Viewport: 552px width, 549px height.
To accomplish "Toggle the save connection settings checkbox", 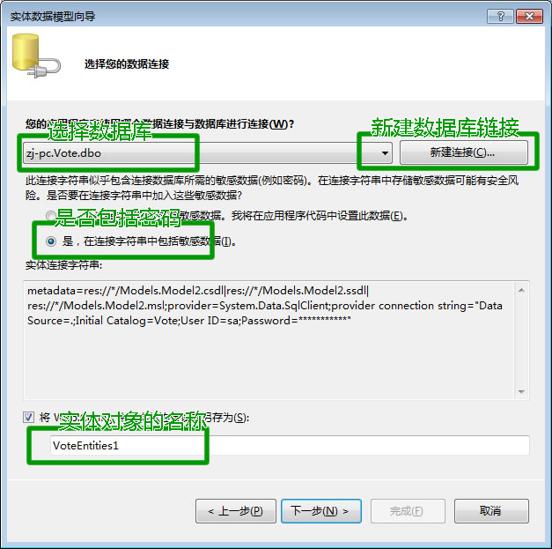I will (x=29, y=417).
